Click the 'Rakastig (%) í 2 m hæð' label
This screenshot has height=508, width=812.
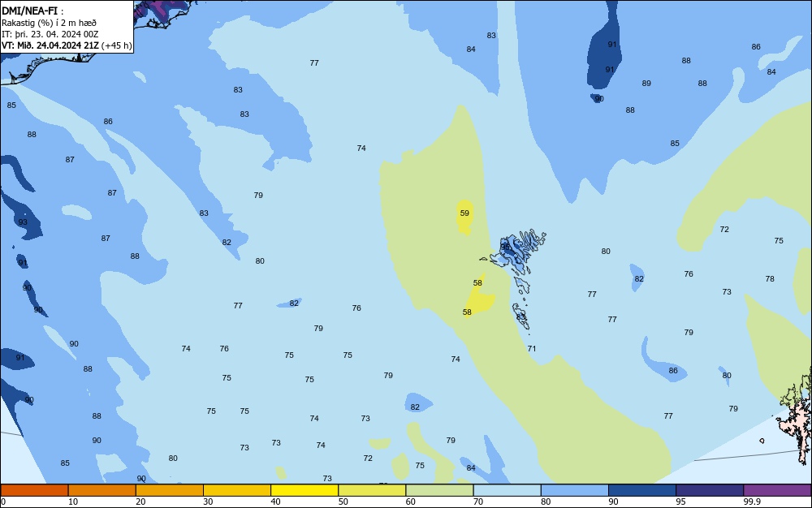click(x=49, y=23)
